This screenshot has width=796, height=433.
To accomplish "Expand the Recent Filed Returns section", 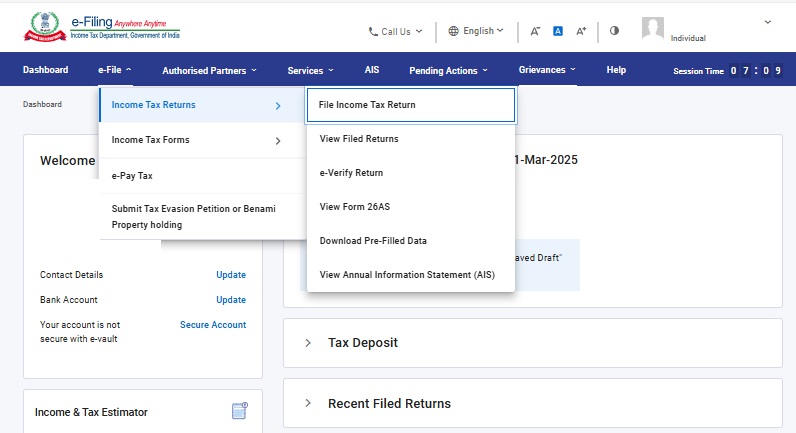I will pyautogui.click(x=308, y=403).
